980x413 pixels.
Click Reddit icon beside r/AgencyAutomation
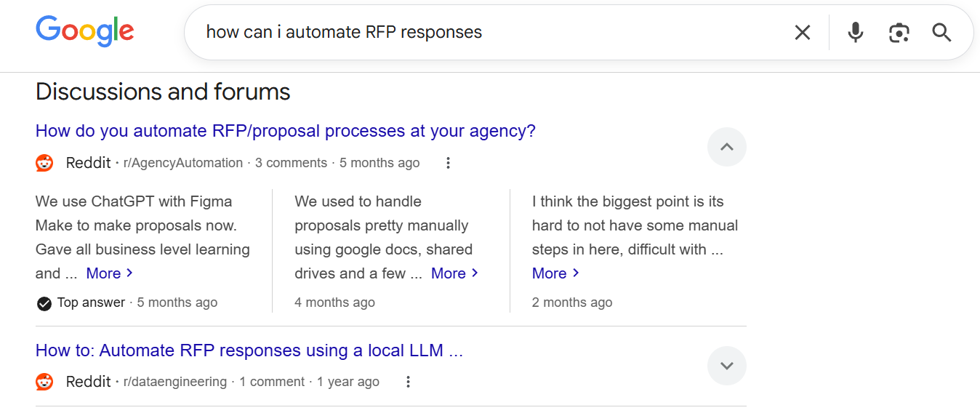click(44, 163)
